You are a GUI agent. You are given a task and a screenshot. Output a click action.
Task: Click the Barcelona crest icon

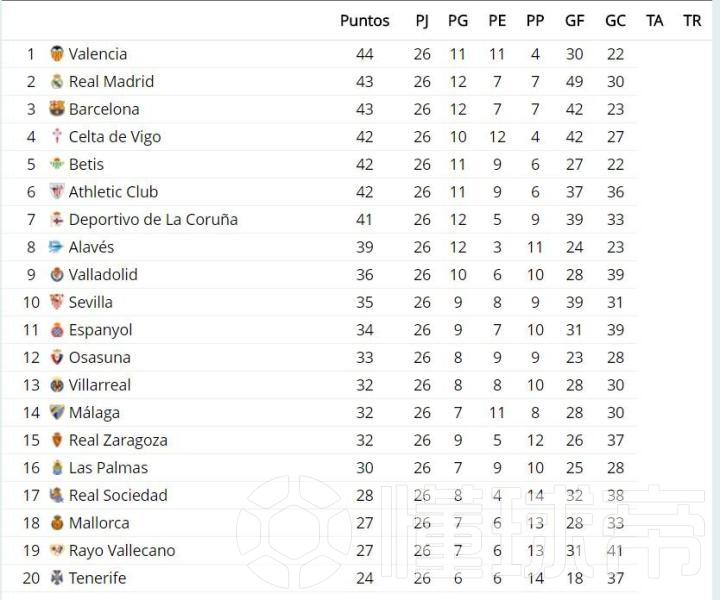point(56,109)
